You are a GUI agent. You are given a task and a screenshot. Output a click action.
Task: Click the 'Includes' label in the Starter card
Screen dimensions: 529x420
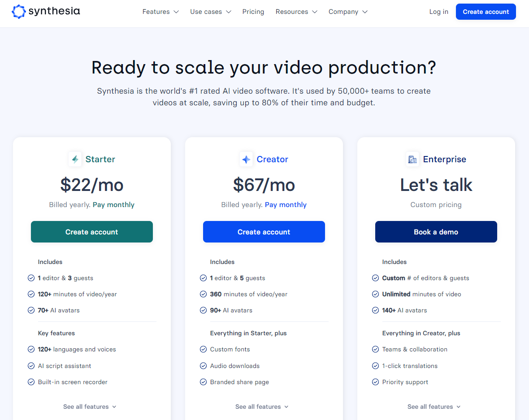pos(50,262)
